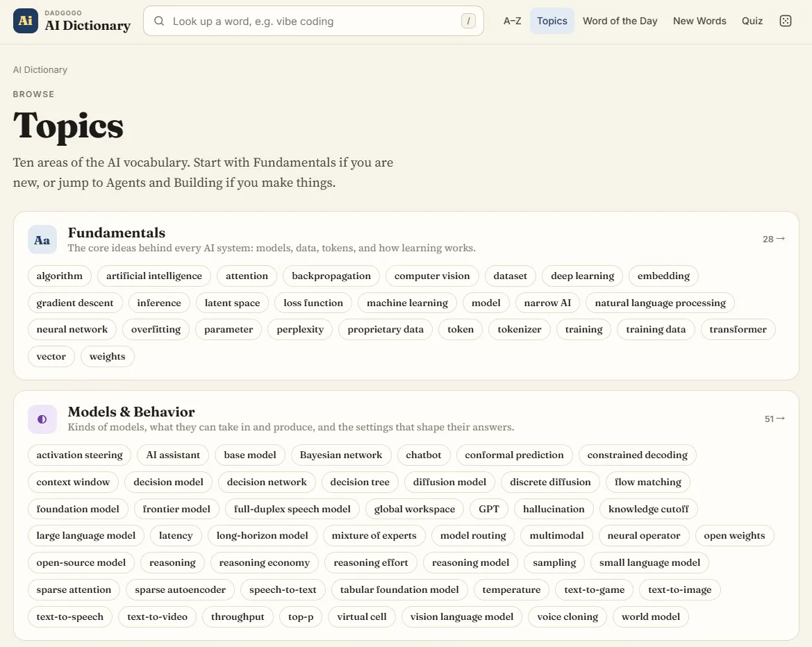Open the overfitting chip
Image resolution: width=812 pixels, height=647 pixels.
[156, 329]
